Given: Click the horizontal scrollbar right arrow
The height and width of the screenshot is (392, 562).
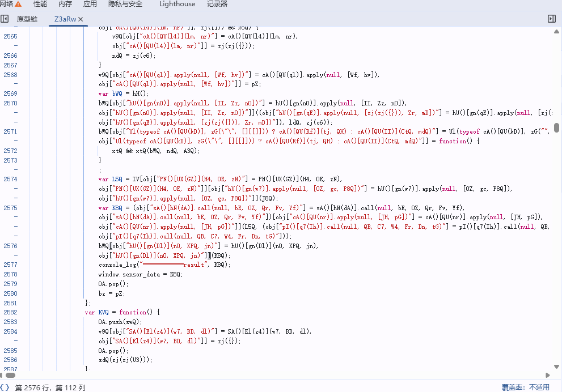Looking at the screenshot, I should [x=548, y=375].
